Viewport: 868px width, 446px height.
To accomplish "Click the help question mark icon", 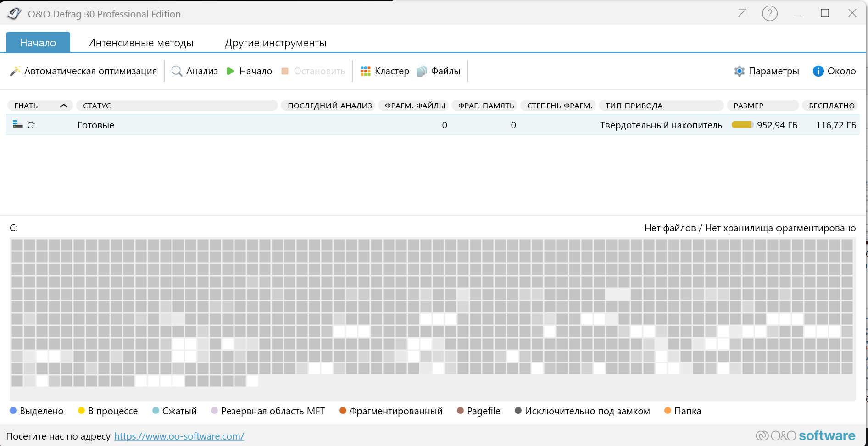I will tap(770, 13).
